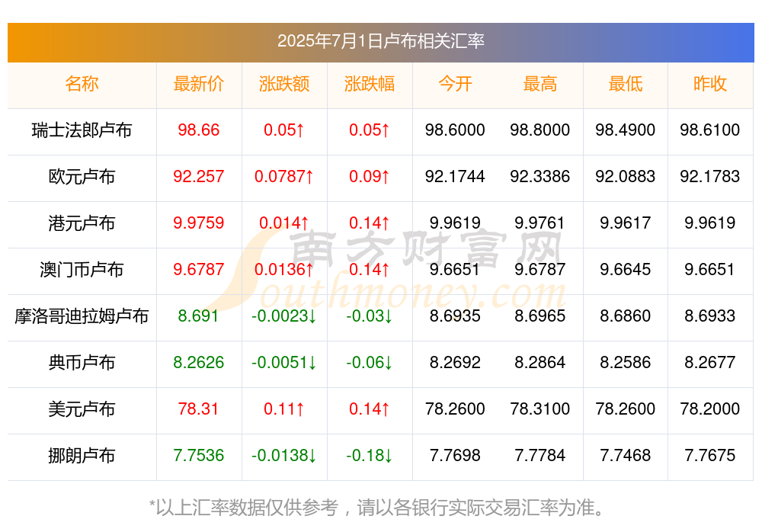Click the 澳门币卢布 latest price 9.6787
Screen dimensions: 762x532
click(198, 269)
